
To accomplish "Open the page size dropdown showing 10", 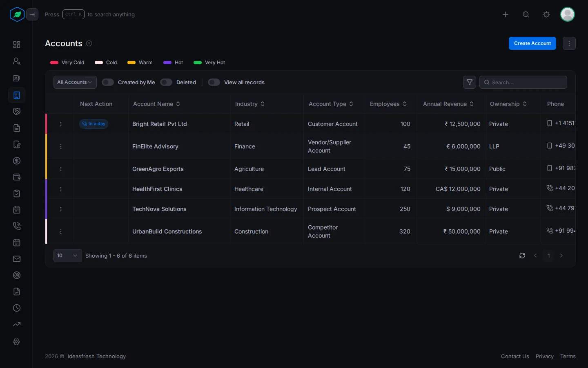I will click(68, 256).
